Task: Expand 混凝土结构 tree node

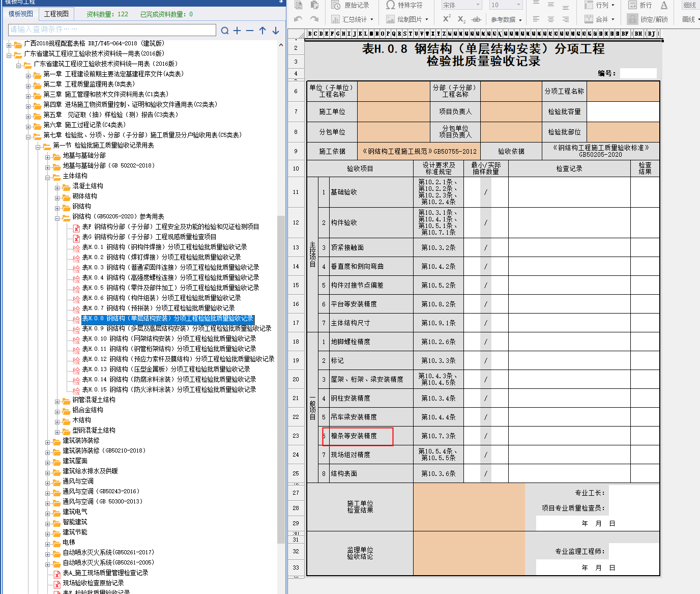Action: point(57,187)
